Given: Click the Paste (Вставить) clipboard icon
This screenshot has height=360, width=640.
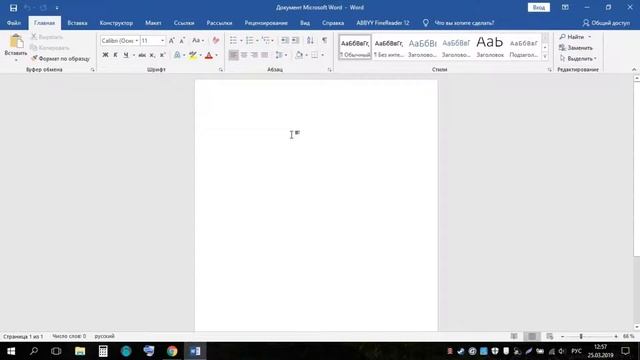Looking at the screenshot, I should [16, 41].
